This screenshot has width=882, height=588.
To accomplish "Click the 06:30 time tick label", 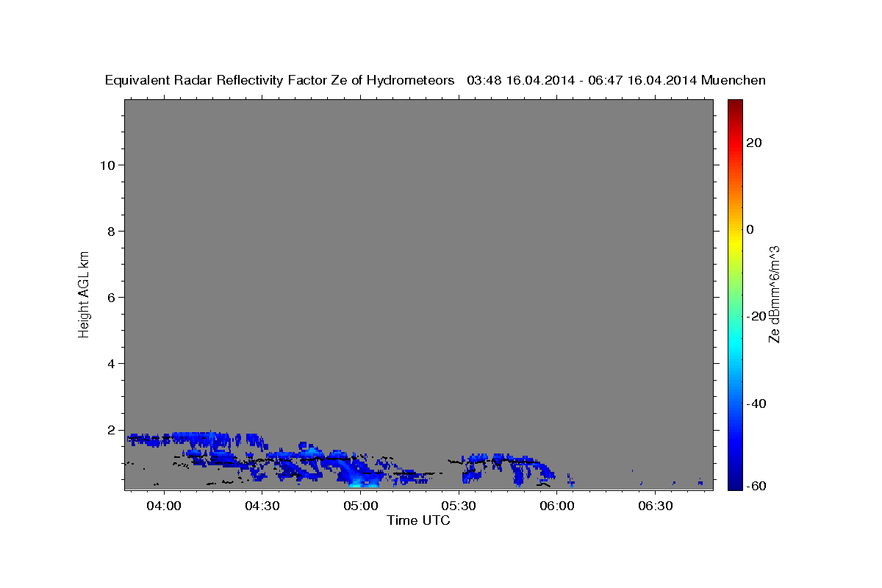I will [656, 506].
